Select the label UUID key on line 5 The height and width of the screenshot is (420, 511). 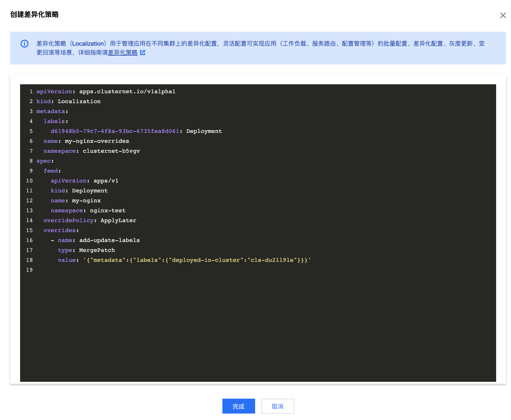click(115, 131)
